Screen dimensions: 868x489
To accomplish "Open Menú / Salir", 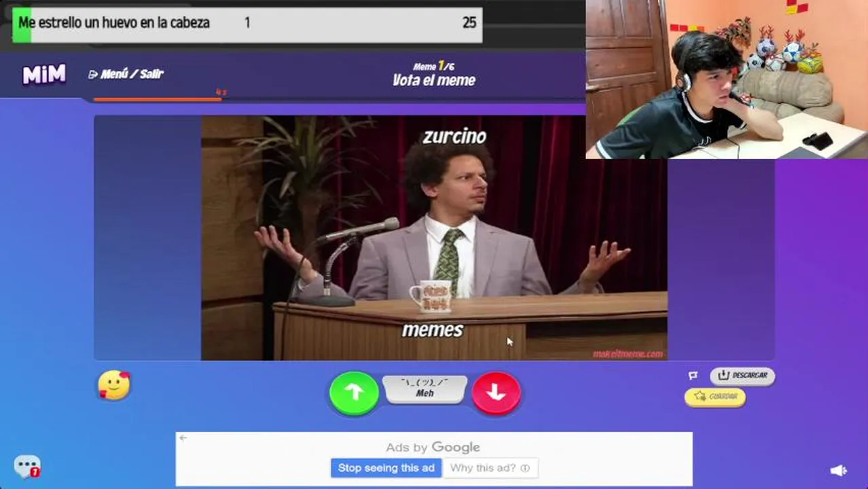I will pyautogui.click(x=126, y=74).
